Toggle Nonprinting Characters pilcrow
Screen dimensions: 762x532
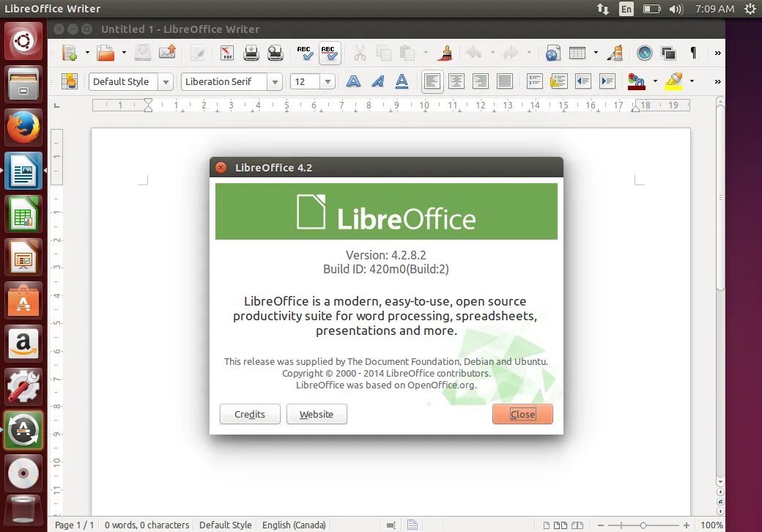coord(693,53)
